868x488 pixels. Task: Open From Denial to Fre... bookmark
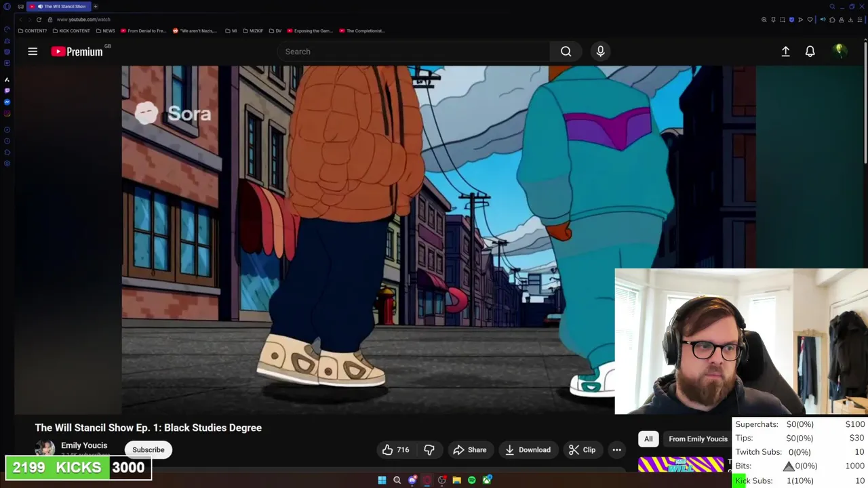click(x=143, y=30)
